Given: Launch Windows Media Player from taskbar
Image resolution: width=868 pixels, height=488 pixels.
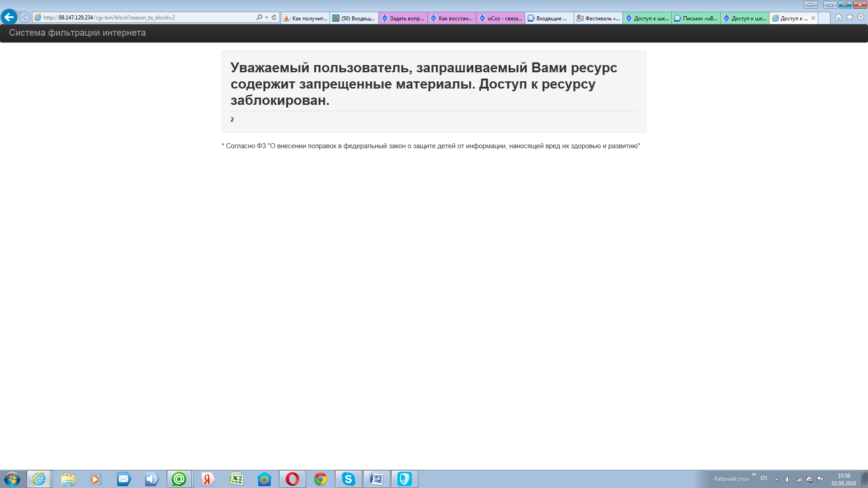Looking at the screenshot, I should tap(95, 479).
